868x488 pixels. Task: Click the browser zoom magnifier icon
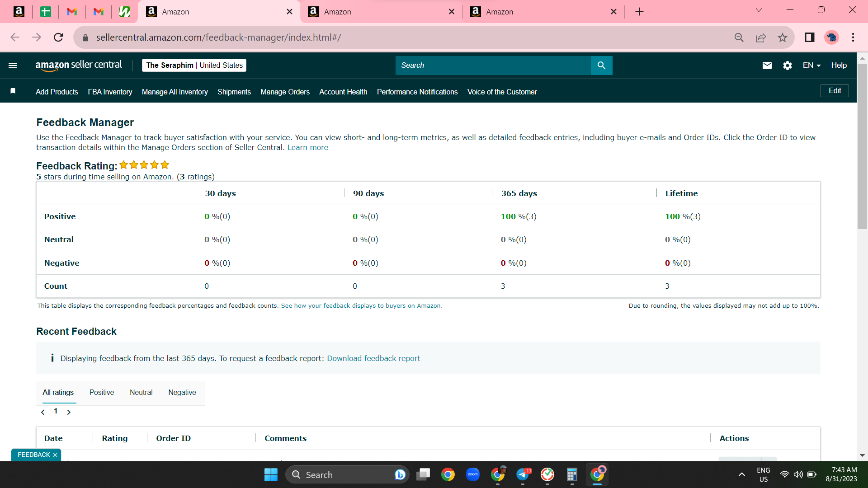(739, 38)
